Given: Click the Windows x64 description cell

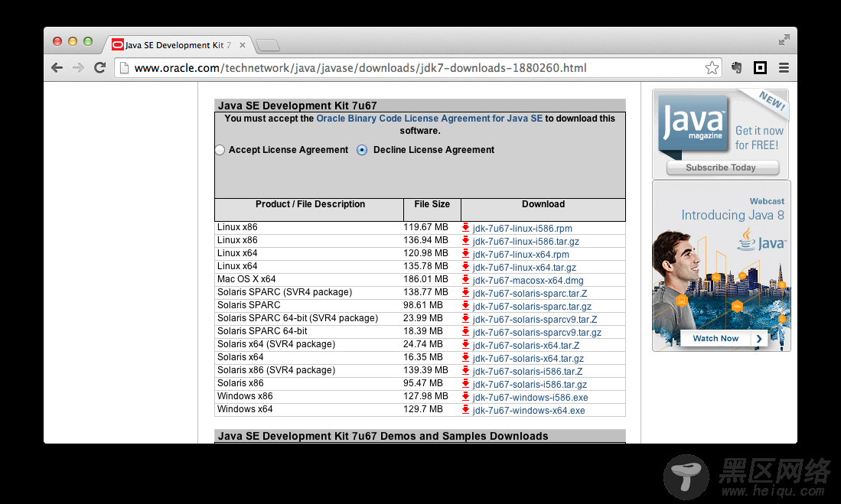Looking at the screenshot, I should [308, 409].
